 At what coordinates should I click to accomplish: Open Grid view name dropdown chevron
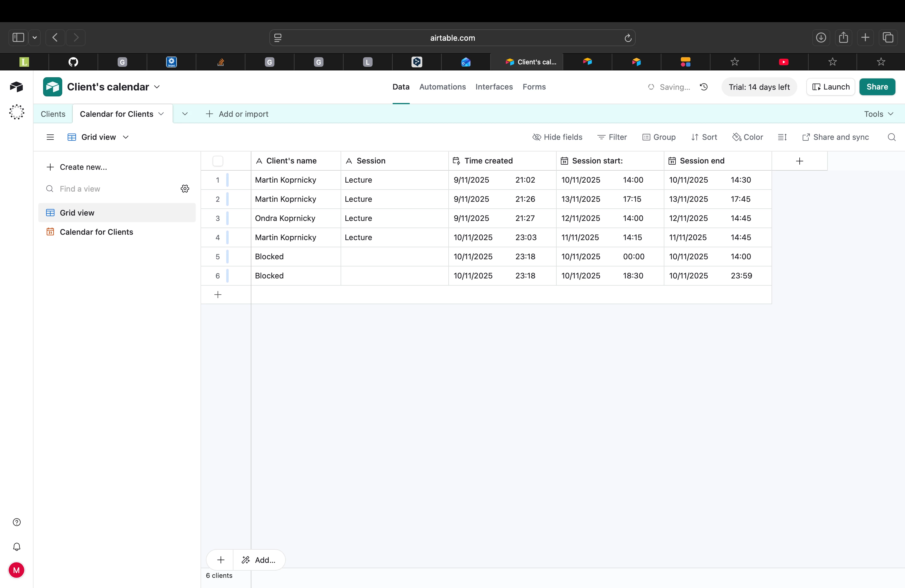126,137
